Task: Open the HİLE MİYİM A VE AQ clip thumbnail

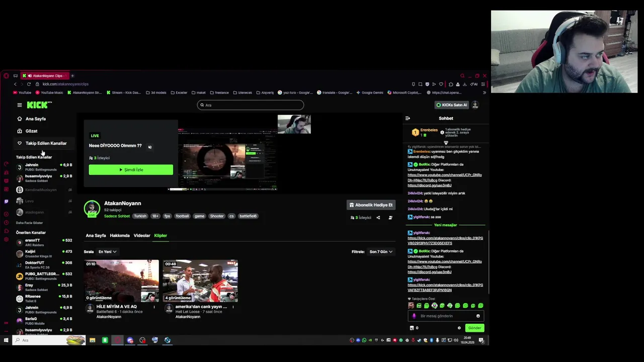Action: click(121, 281)
